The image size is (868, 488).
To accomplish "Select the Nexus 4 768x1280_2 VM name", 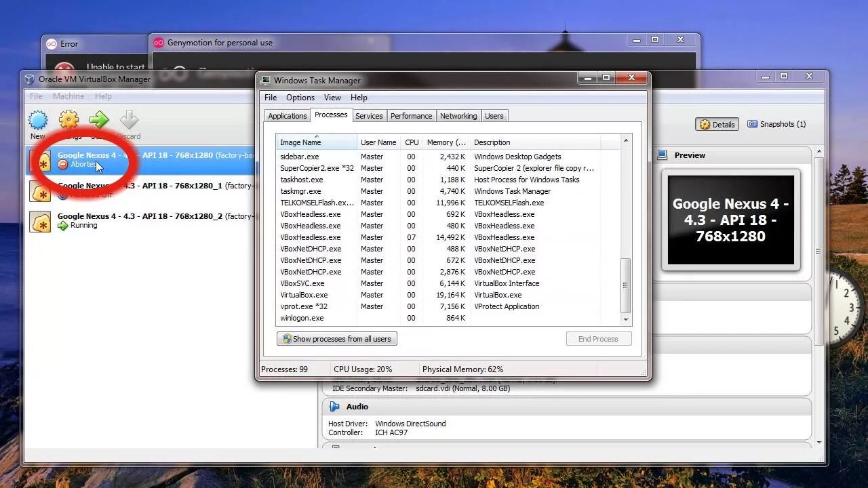I will coord(140,216).
